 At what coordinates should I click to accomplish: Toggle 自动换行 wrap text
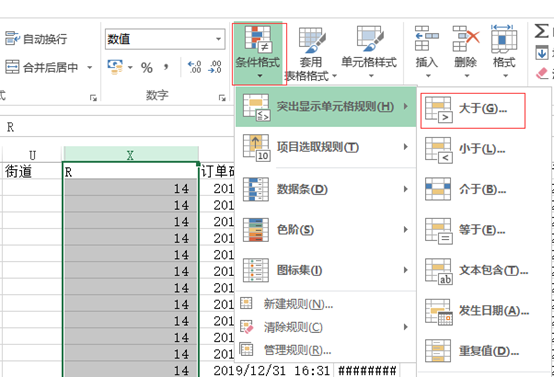click(36, 39)
